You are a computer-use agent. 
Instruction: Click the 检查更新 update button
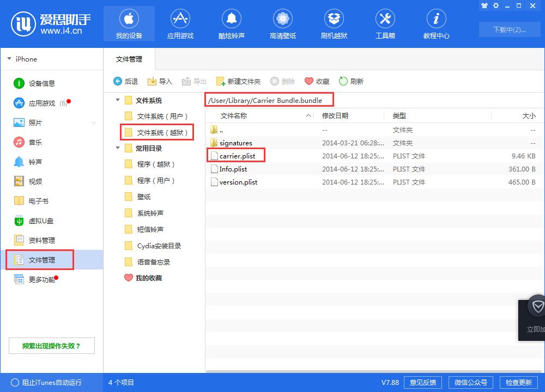519,382
